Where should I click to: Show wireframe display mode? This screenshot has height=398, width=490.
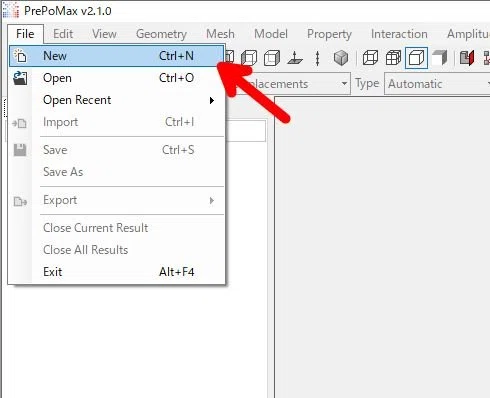pos(370,58)
